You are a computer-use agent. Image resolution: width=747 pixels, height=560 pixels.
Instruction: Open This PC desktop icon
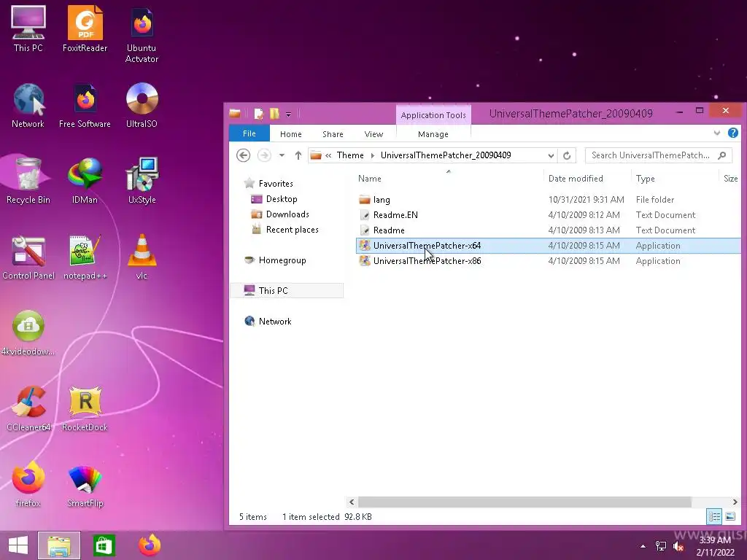point(28,28)
